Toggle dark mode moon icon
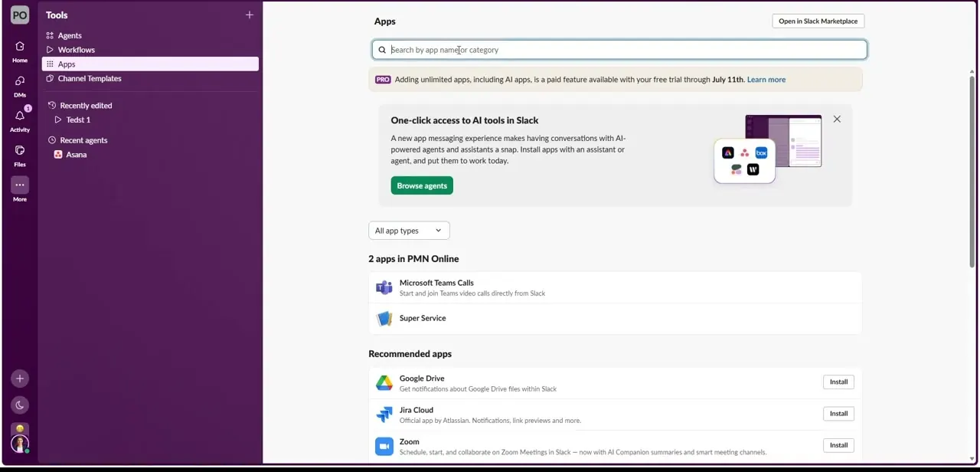Viewport: 980px width, 472px height. coord(20,405)
